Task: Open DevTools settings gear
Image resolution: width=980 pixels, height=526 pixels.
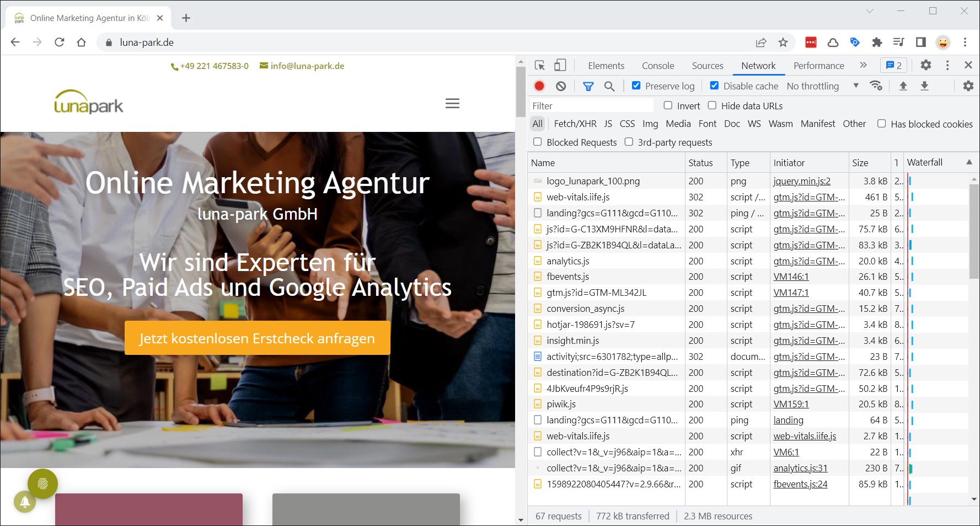Action: [x=926, y=65]
